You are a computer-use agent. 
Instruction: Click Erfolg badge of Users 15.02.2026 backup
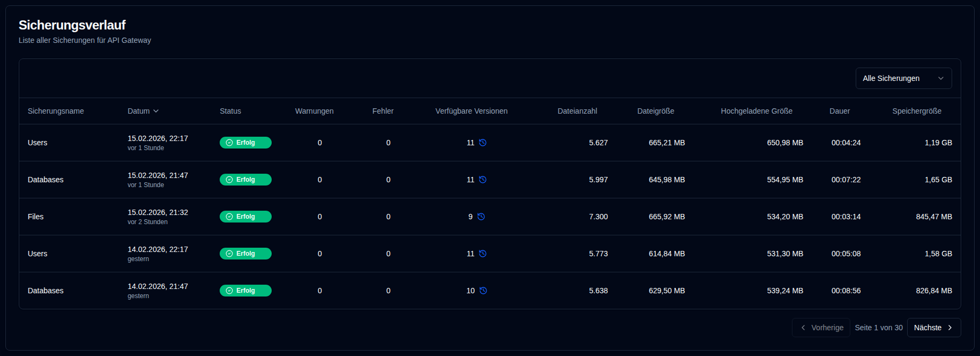click(x=245, y=143)
